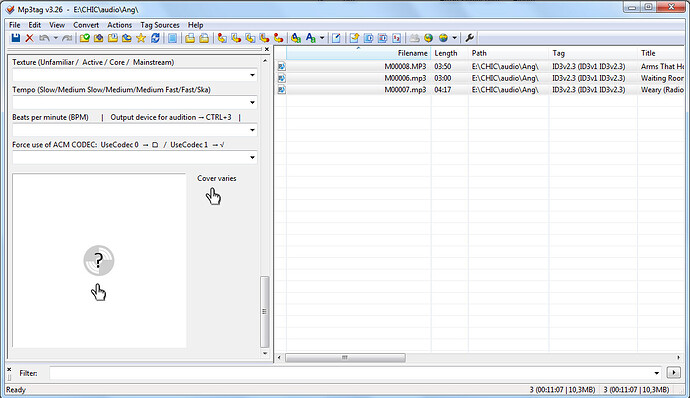Screen dimensions: 690x398
Task: Click the blue refresh arrows icon
Action: [x=155, y=38]
